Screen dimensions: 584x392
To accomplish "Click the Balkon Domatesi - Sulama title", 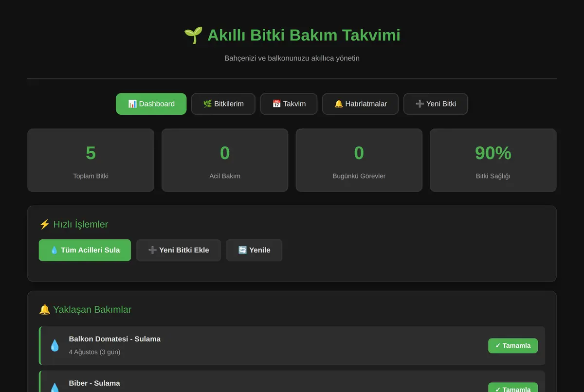I will coord(115,339).
